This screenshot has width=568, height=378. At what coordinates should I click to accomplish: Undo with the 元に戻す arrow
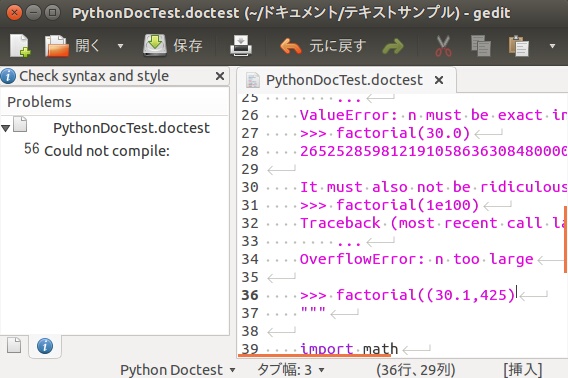pyautogui.click(x=291, y=46)
